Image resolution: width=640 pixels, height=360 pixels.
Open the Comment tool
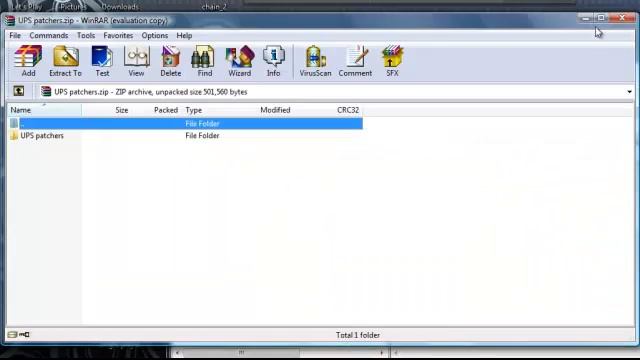(355, 61)
